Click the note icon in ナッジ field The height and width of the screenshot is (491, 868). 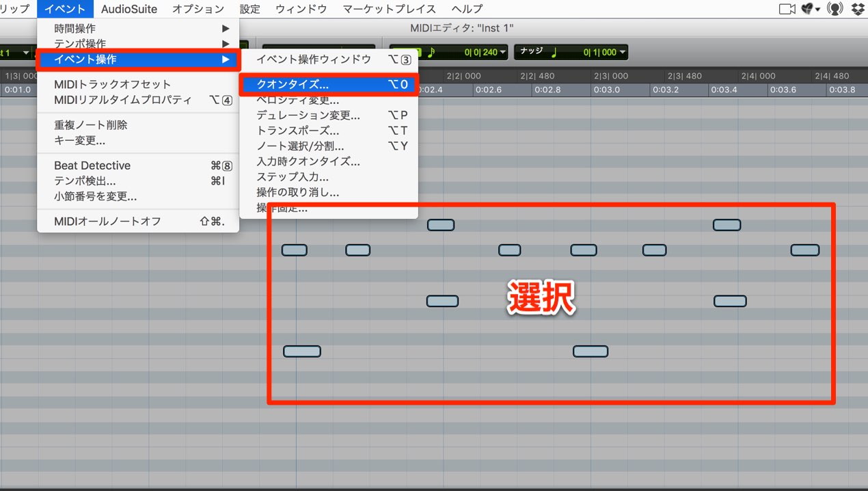click(554, 52)
